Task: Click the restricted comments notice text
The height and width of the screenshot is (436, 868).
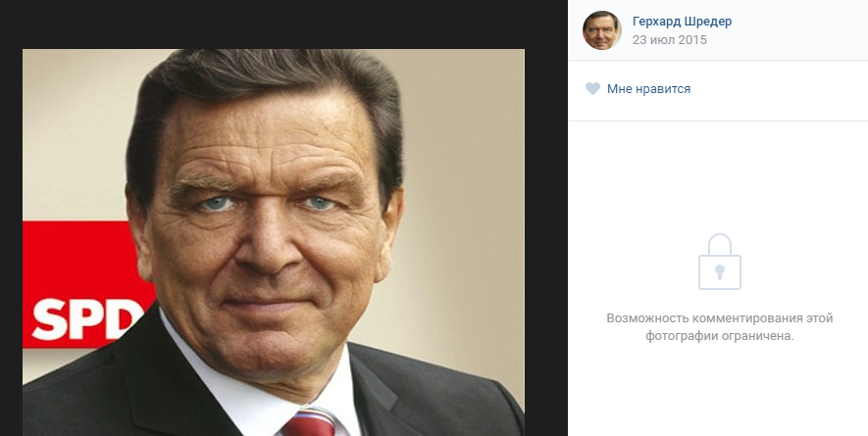Action: pos(719,327)
